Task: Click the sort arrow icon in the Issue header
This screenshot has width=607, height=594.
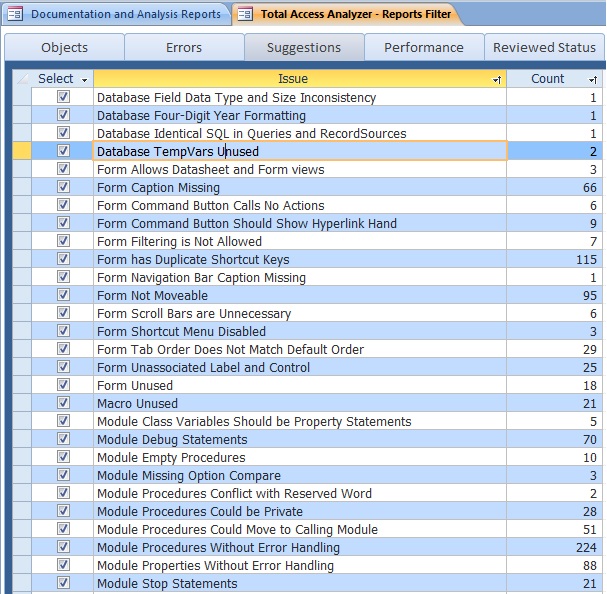Action: click(497, 80)
